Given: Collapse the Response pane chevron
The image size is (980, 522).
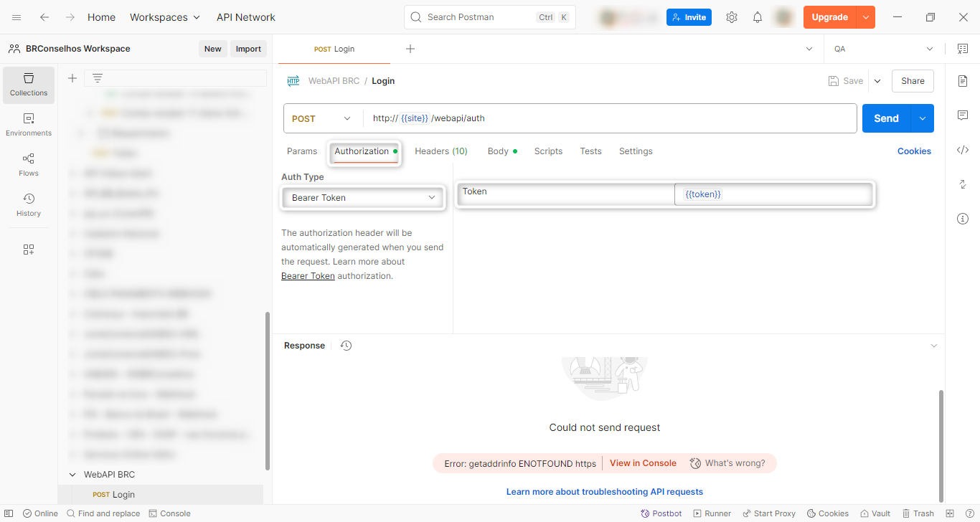Looking at the screenshot, I should coord(933,346).
